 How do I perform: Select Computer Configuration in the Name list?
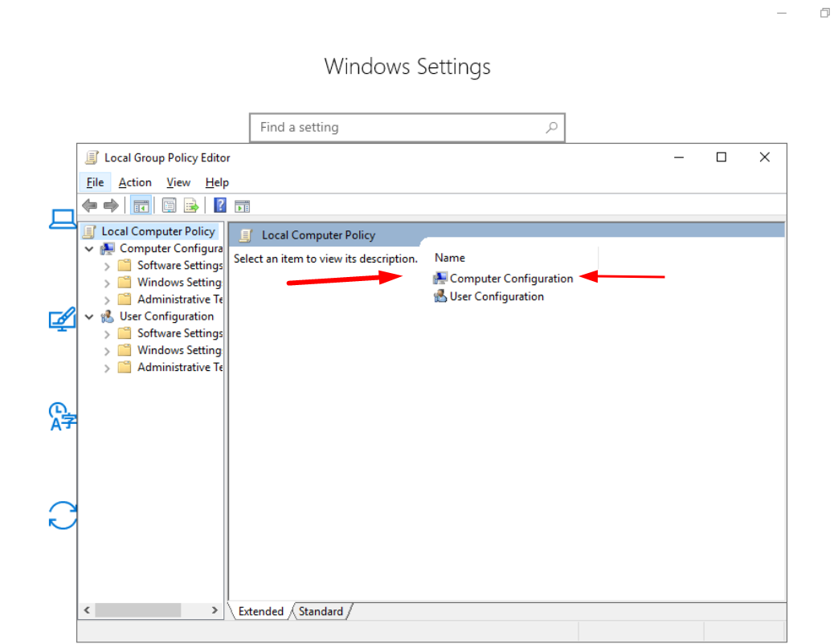511,279
